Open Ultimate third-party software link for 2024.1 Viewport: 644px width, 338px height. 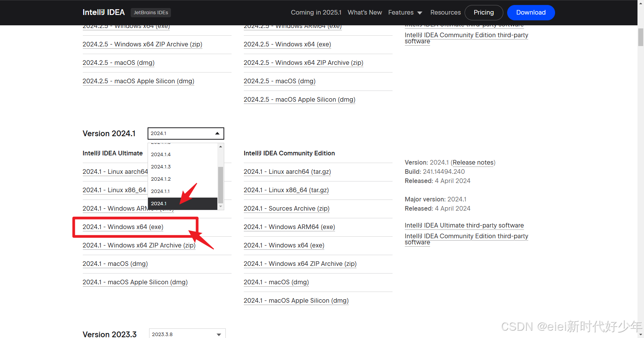click(x=464, y=225)
